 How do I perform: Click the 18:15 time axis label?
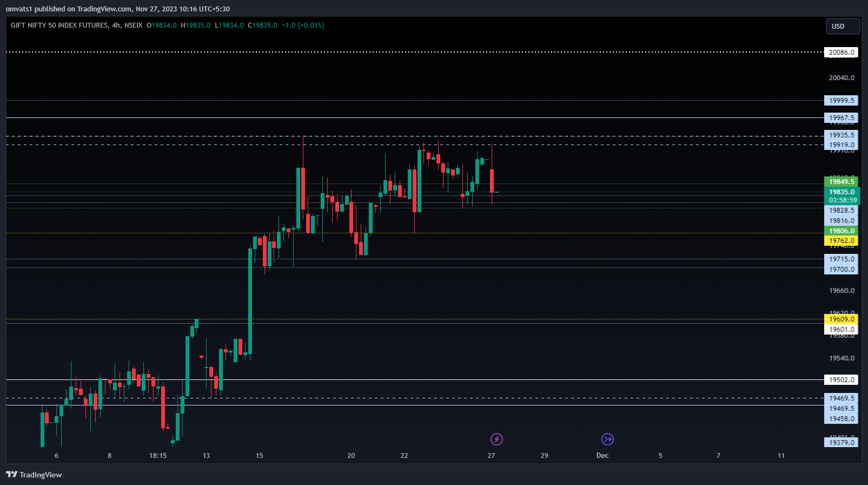pos(158,455)
